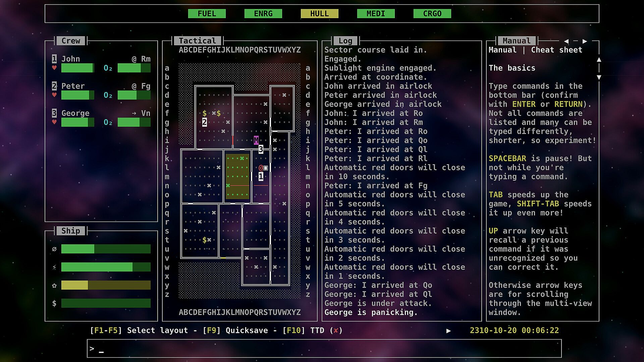Viewport: 644px width, 362px height.
Task: Open the Manual panel tab
Action: [517, 41]
